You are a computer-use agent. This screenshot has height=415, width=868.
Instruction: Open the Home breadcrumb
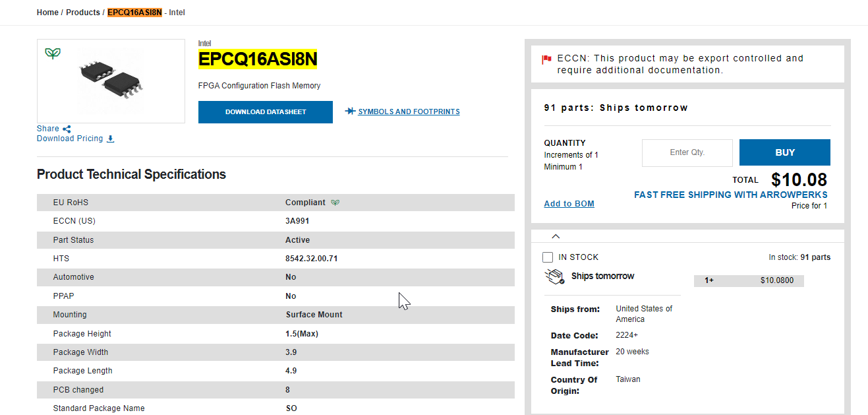click(x=47, y=13)
